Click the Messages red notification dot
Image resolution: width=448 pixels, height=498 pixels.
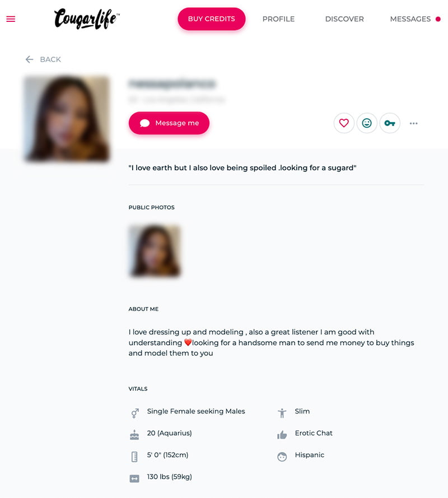pos(438,19)
